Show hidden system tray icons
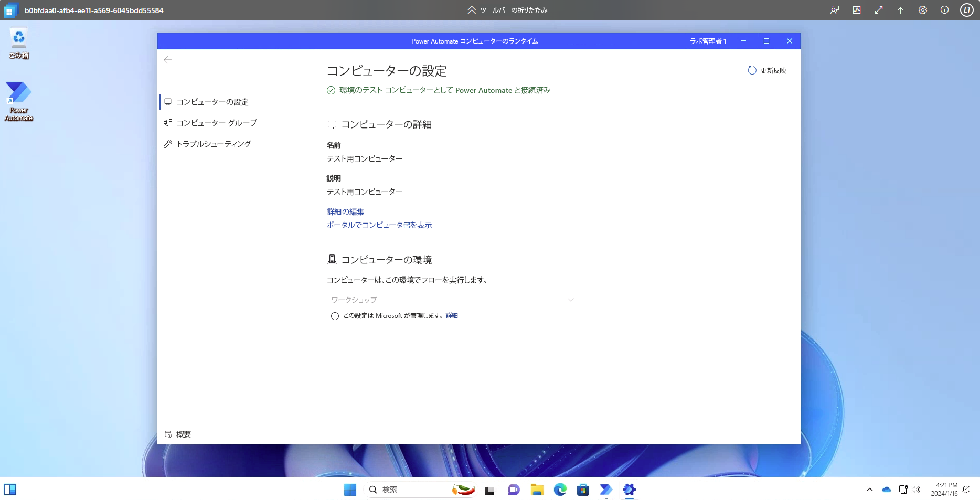Image resolution: width=980 pixels, height=500 pixels. pyautogui.click(x=870, y=490)
